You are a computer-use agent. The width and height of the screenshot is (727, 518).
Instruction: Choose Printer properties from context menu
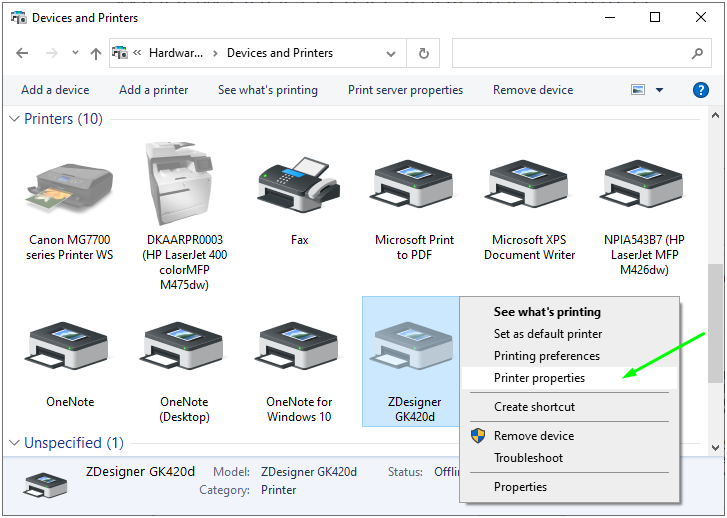coord(539,378)
